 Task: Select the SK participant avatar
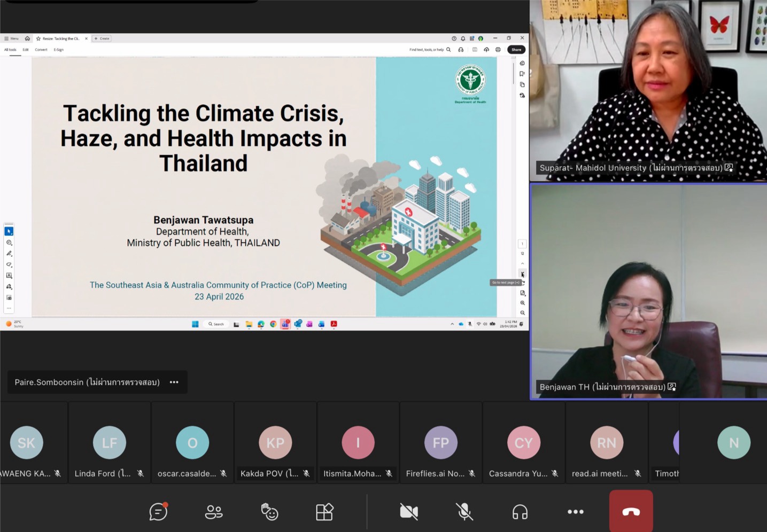[x=26, y=442]
